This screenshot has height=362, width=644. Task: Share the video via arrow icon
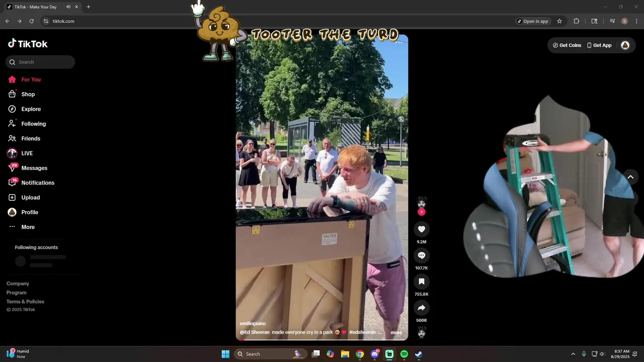click(422, 308)
